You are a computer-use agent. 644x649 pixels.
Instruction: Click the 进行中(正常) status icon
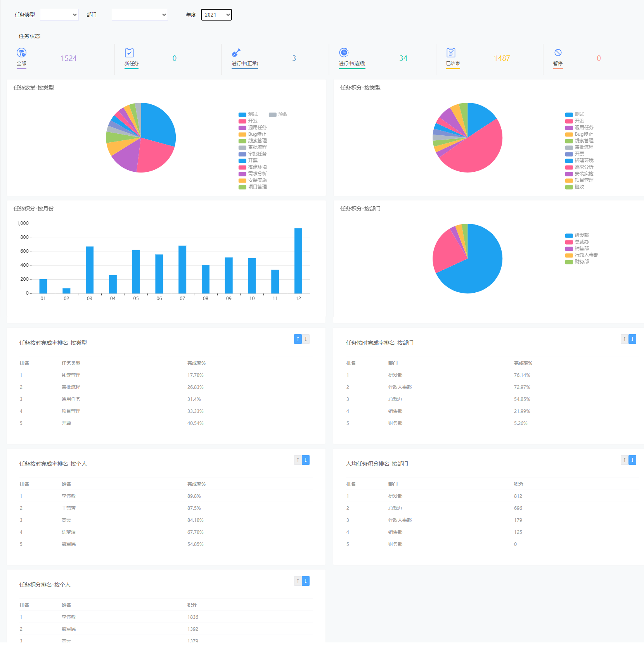click(x=236, y=52)
